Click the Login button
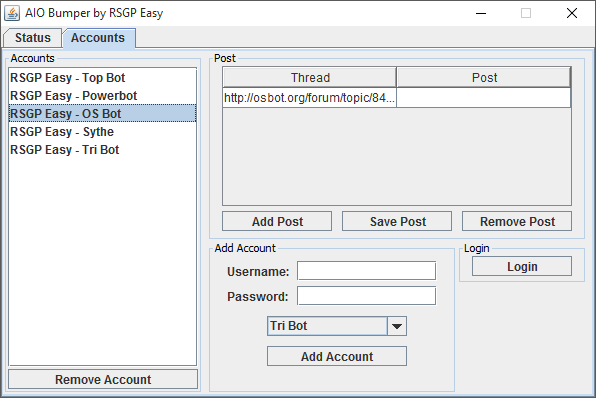The height and width of the screenshot is (398, 596). point(522,266)
